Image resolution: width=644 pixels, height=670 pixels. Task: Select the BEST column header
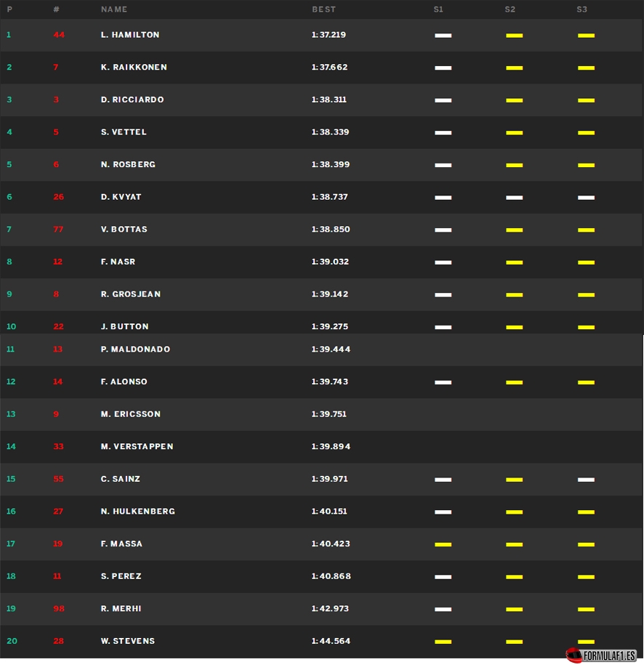pos(323,9)
